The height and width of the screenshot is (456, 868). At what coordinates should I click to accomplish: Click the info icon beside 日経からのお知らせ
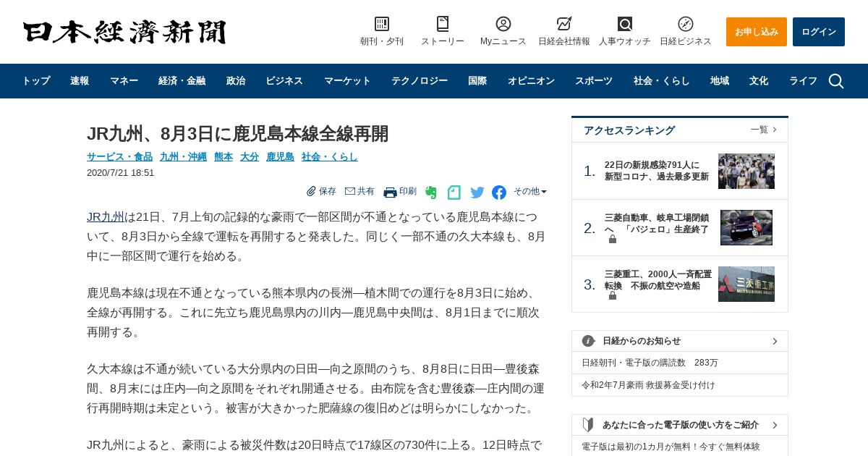(x=589, y=341)
